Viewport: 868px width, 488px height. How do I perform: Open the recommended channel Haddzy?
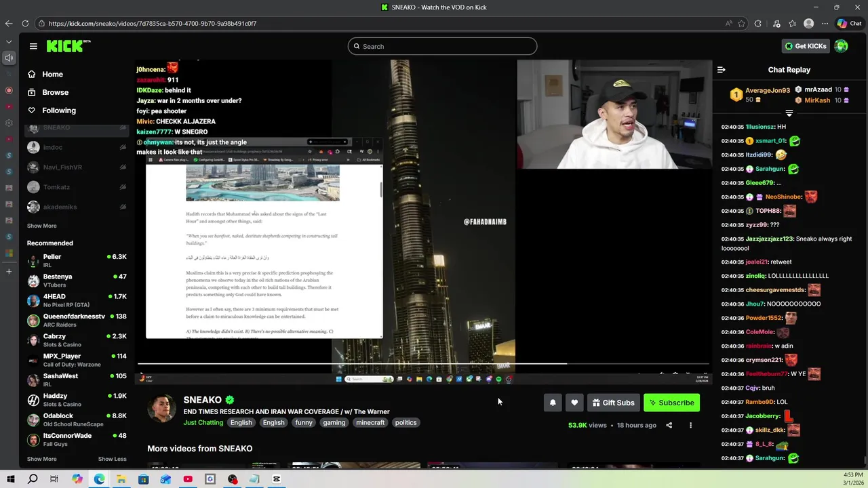pos(77,400)
